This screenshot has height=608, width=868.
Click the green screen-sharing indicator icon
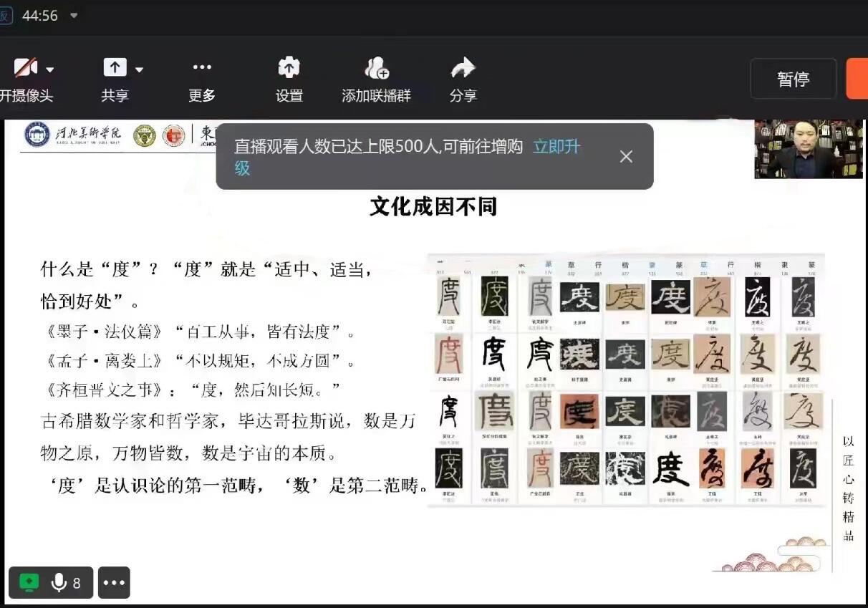29,582
